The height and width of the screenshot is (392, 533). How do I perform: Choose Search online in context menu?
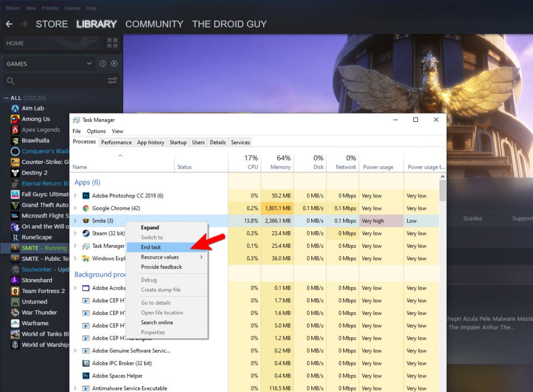[x=167, y=323]
